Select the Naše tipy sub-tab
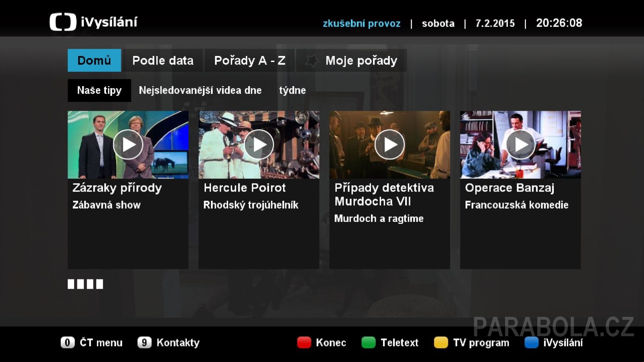The image size is (644, 362). (x=99, y=90)
